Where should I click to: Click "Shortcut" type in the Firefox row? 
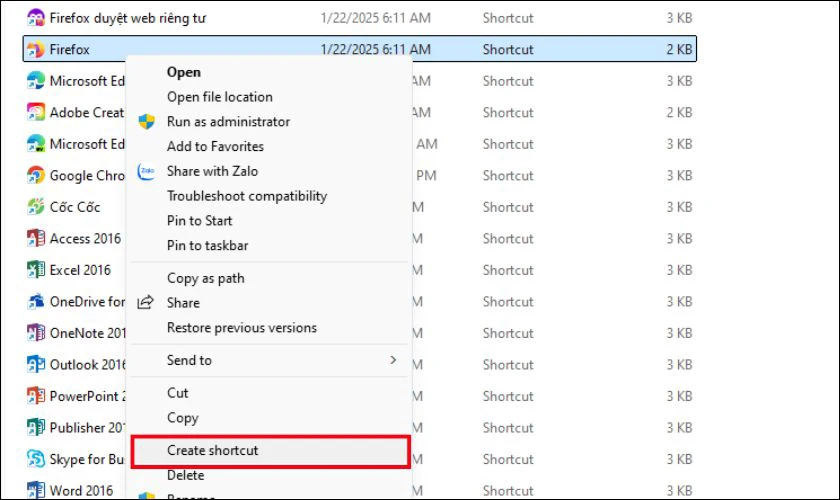(508, 49)
